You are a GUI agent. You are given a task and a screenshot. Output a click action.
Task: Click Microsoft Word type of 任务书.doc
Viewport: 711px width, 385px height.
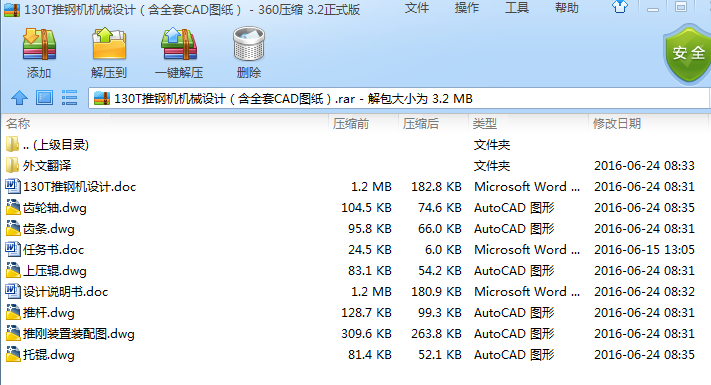coord(527,250)
